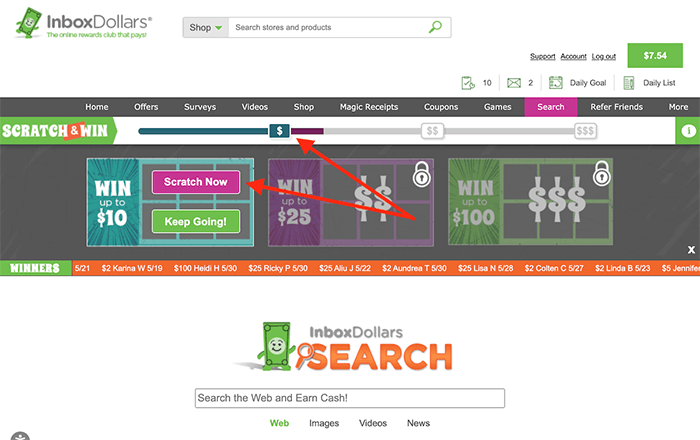Click winner '$2 Karina W 5/19'
Viewport: 700px width, 440px height.
pyautogui.click(x=132, y=268)
